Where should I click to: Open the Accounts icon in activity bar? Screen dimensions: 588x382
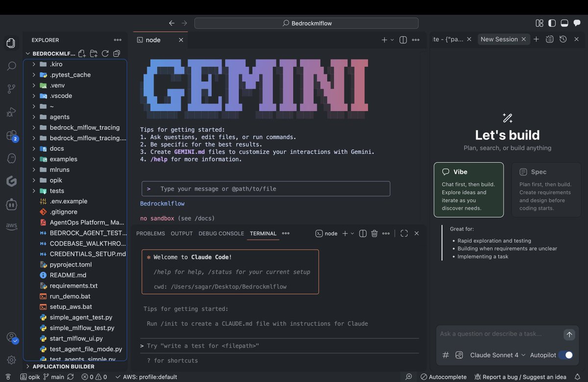click(x=11, y=337)
